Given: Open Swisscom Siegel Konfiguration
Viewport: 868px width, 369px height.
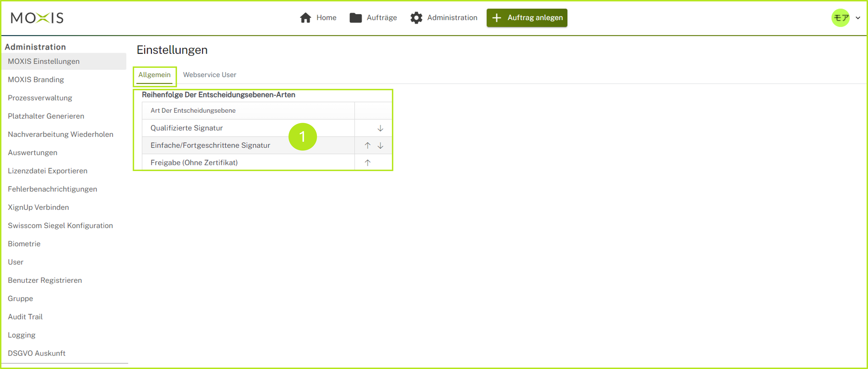Looking at the screenshot, I should pos(60,225).
